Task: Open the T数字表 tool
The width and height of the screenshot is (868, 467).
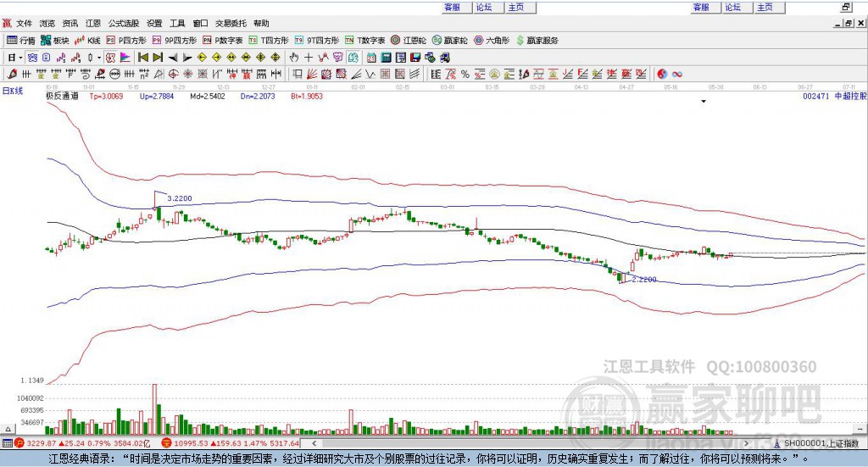Action: tap(364, 41)
